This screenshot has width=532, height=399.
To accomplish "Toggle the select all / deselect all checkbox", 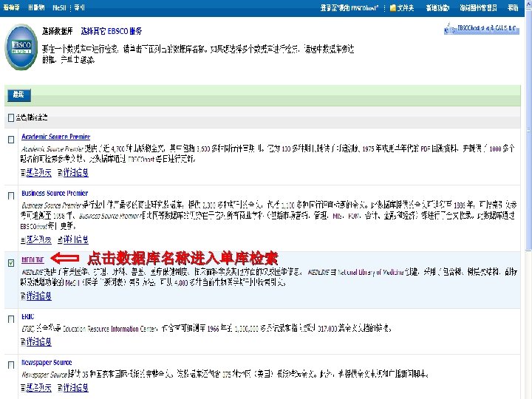I will [x=11, y=117].
